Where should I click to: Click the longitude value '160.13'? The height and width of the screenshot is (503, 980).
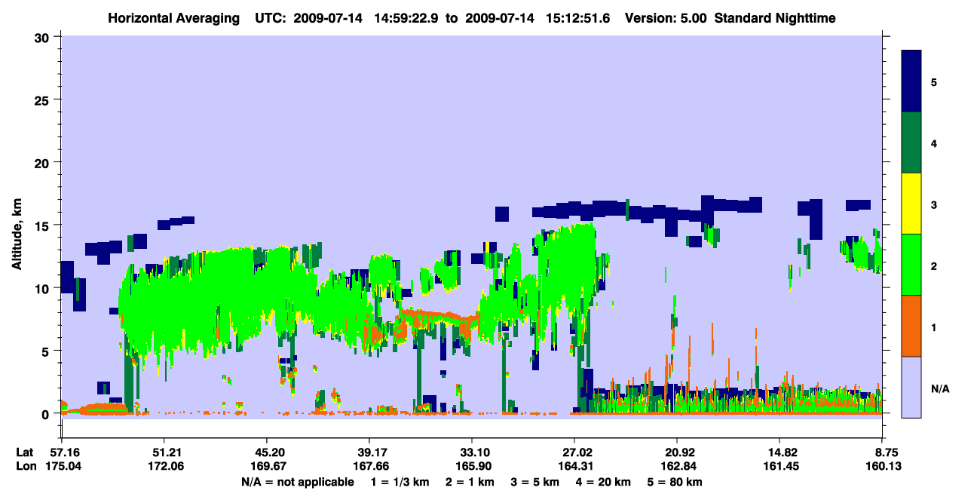tap(882, 467)
